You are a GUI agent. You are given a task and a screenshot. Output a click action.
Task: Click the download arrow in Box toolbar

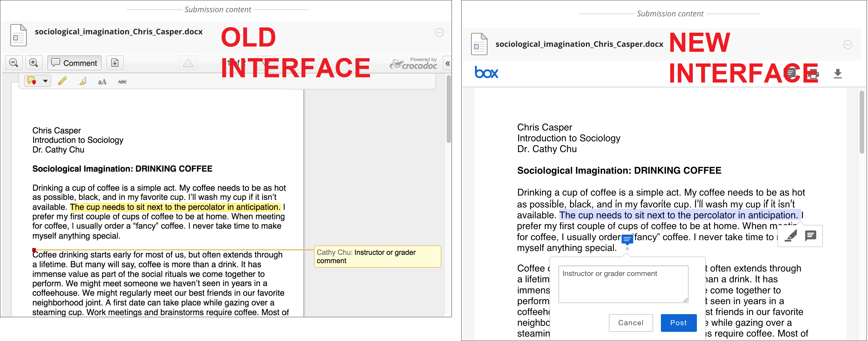point(838,73)
